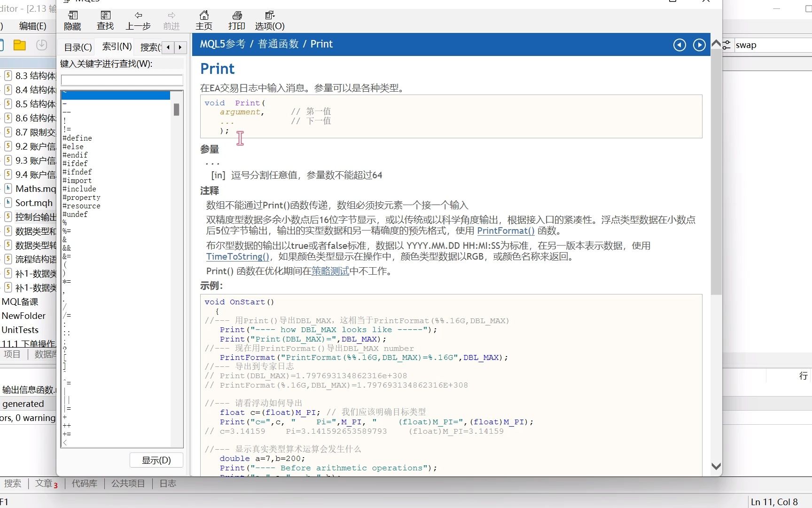Click MQL5参考 in the breadcrumb

pyautogui.click(x=223, y=44)
